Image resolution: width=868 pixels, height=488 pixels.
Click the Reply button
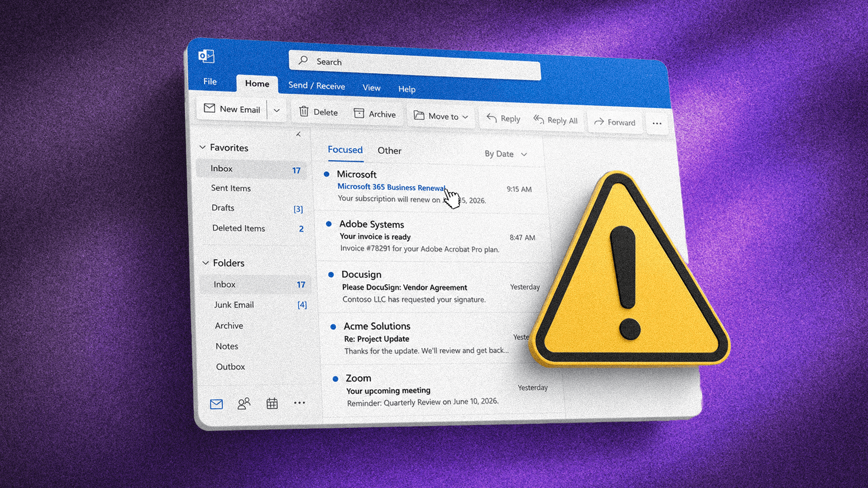[503, 118]
